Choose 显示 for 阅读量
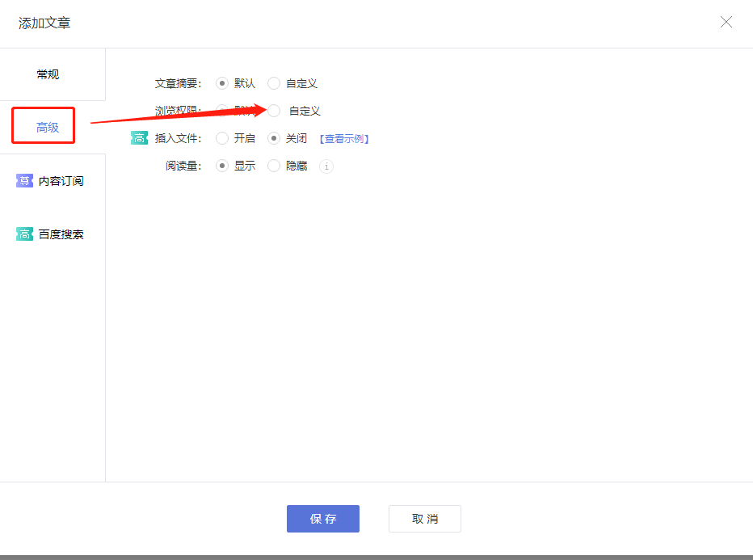 (222, 166)
